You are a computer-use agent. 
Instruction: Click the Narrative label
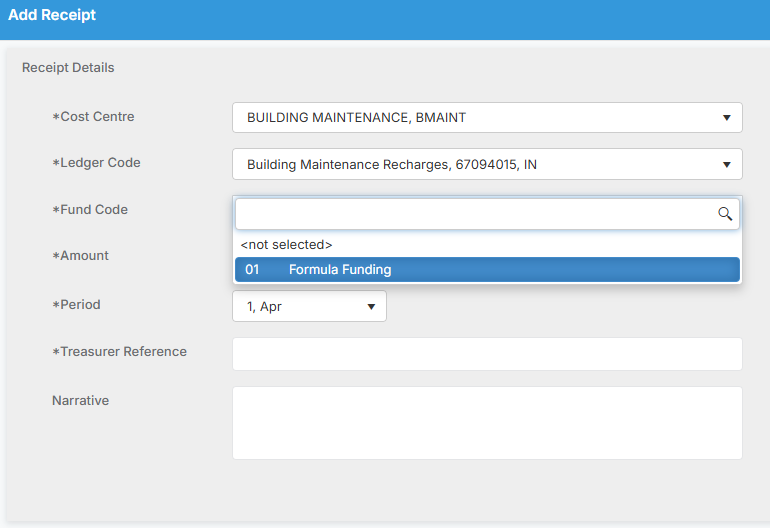(80, 401)
